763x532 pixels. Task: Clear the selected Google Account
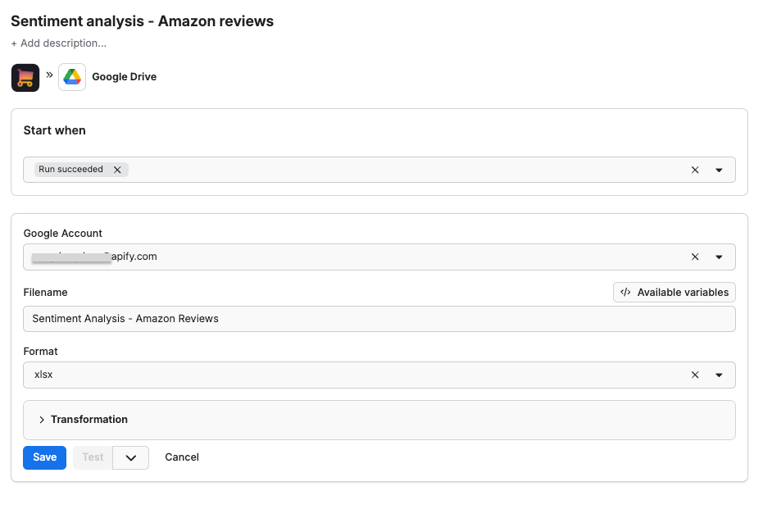pos(695,257)
